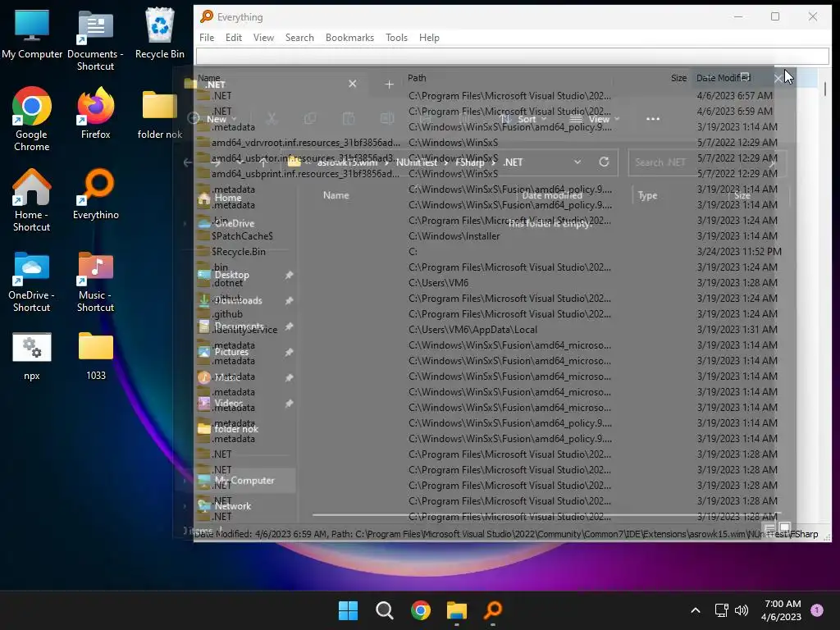
Task: Open the Tools menu in Everything
Action: 396,38
